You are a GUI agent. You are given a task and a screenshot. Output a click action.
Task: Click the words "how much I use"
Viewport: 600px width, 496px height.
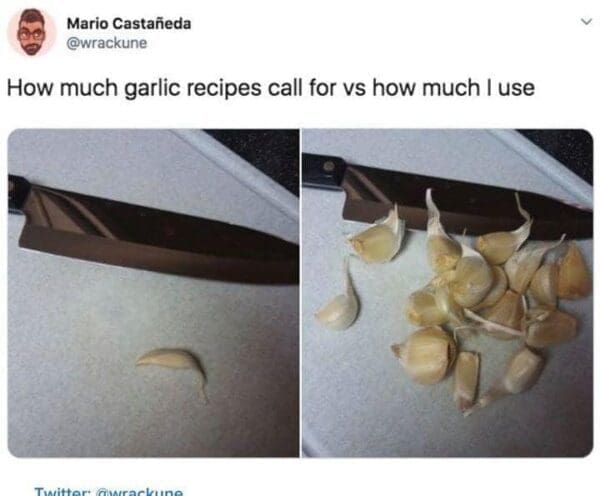(x=453, y=88)
